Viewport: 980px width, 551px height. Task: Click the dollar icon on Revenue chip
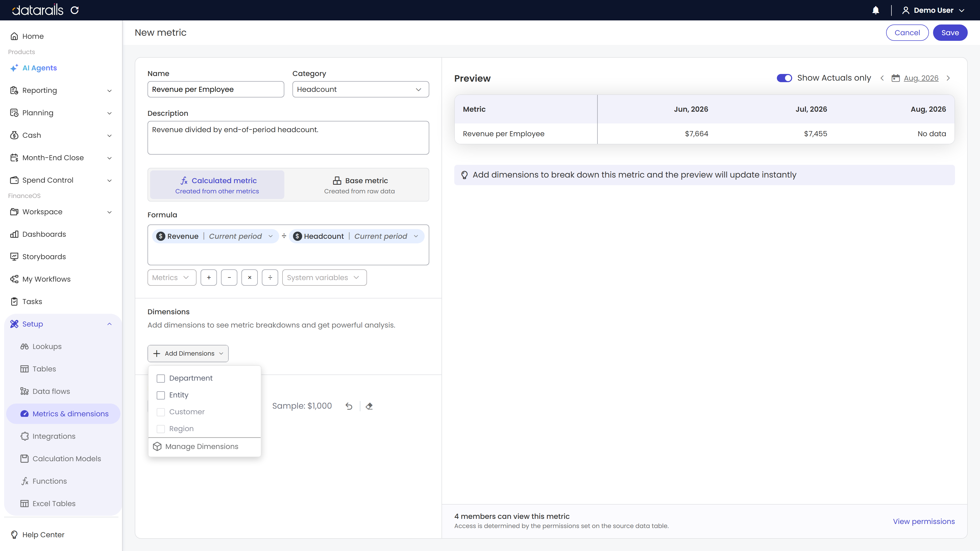(x=161, y=236)
